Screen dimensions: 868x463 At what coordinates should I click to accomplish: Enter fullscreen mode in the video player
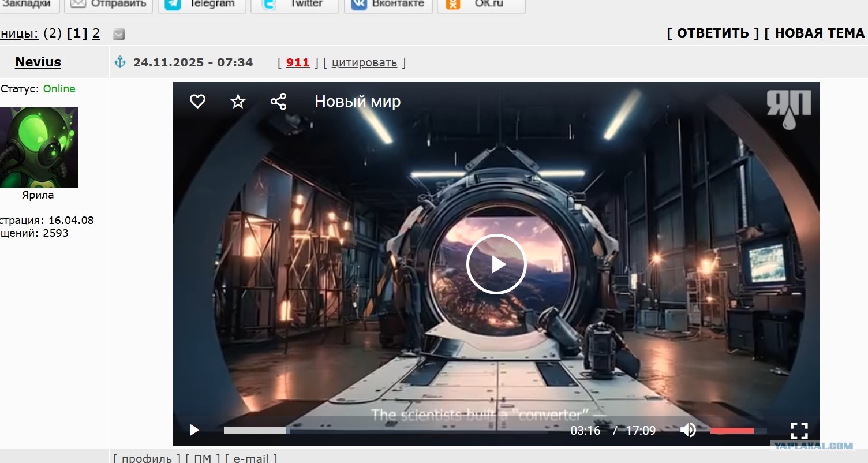(799, 430)
